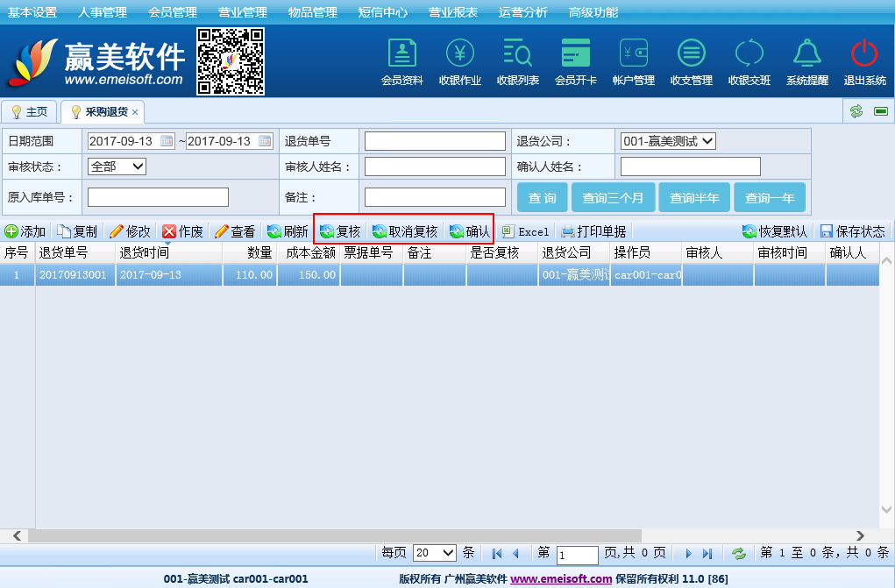This screenshot has width=895, height=588.
Task: Open the www.emeisoft.com footer link
Action: pyautogui.click(x=561, y=578)
